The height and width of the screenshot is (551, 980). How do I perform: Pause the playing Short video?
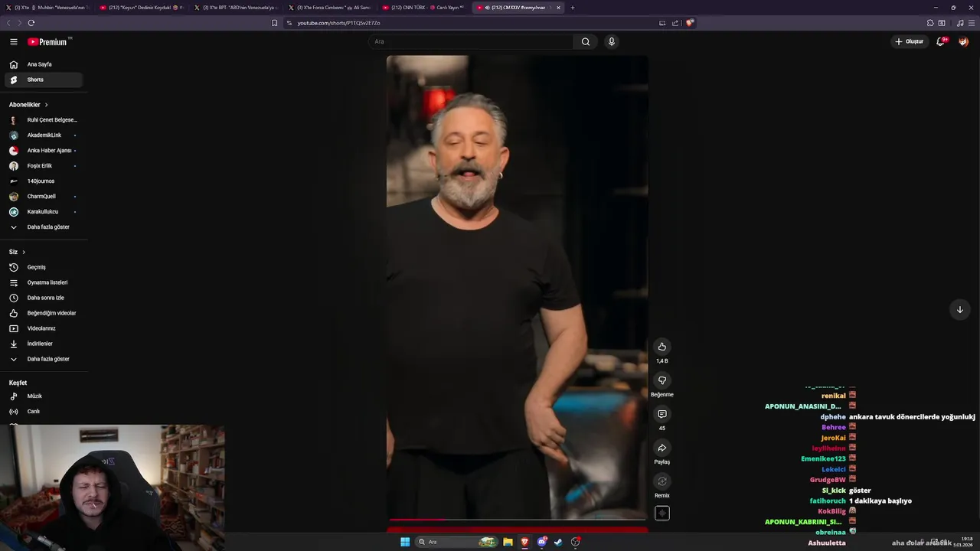click(x=518, y=287)
